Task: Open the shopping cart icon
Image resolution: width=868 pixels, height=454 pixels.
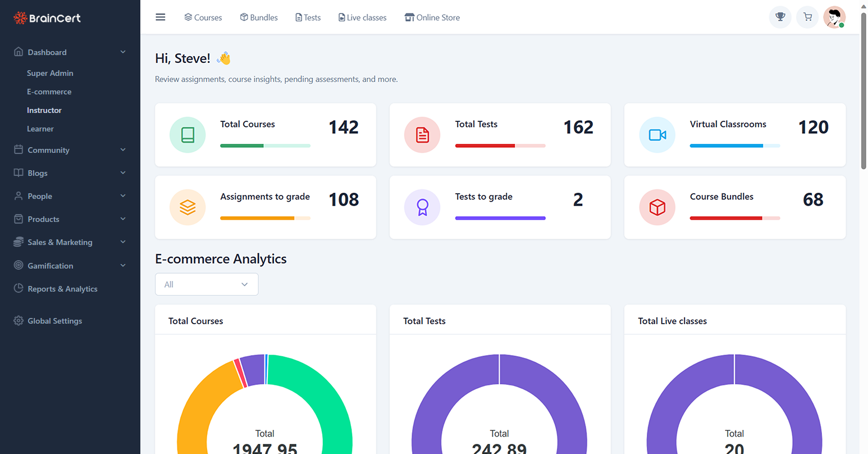Action: pyautogui.click(x=807, y=17)
